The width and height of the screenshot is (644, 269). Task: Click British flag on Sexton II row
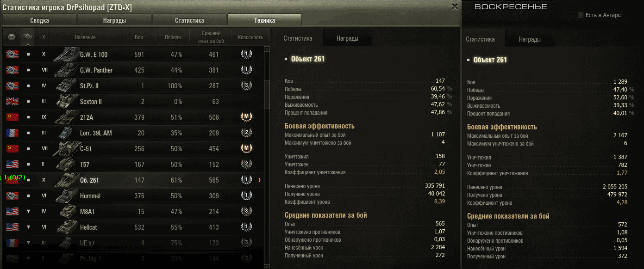pos(12,101)
